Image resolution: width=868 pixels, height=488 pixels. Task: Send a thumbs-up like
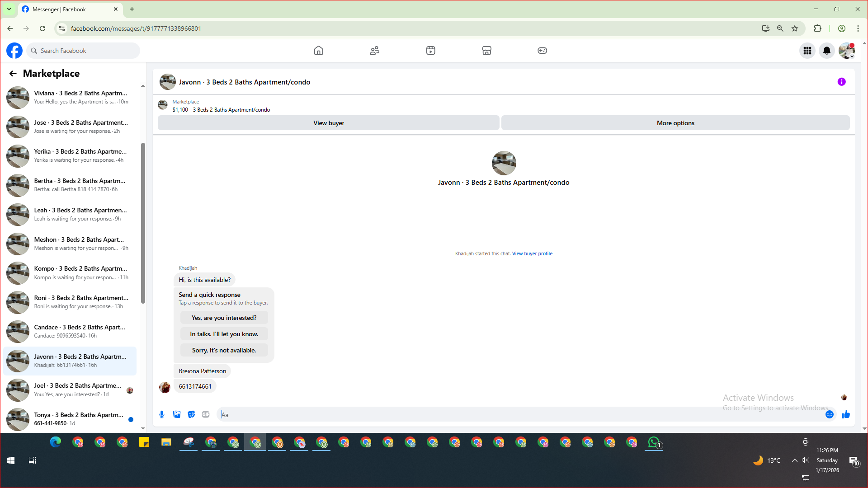(x=846, y=414)
